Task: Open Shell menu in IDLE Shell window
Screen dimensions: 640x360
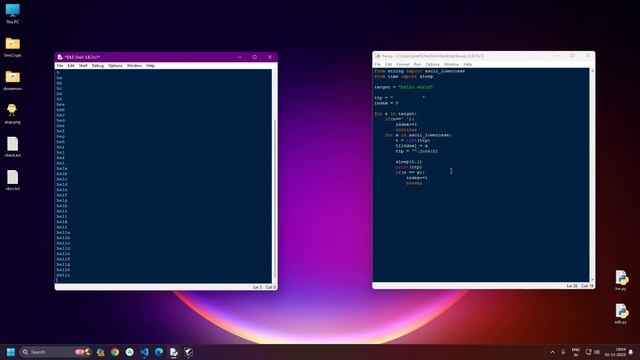Action: tap(83, 66)
